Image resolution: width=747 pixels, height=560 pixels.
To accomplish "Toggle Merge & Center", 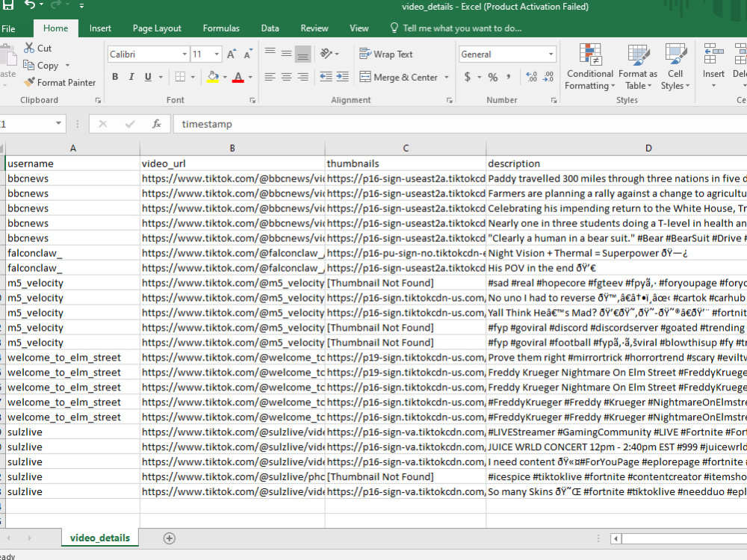I will coord(399,77).
